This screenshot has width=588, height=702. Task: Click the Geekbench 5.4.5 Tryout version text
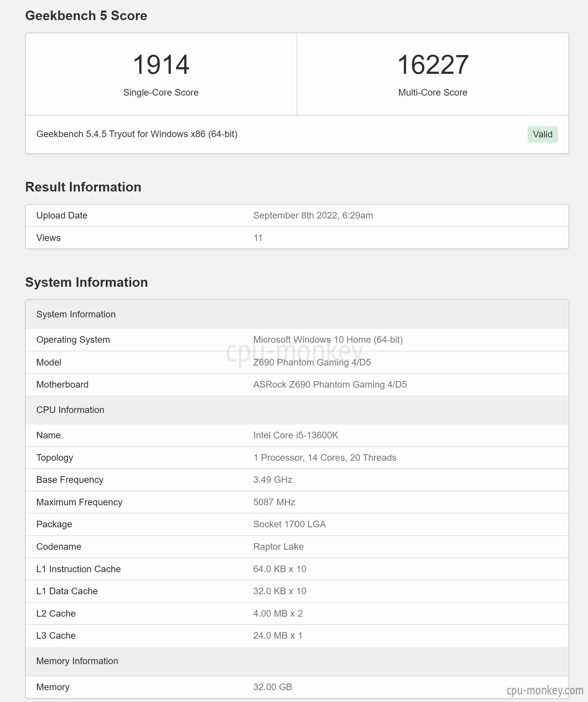(137, 134)
